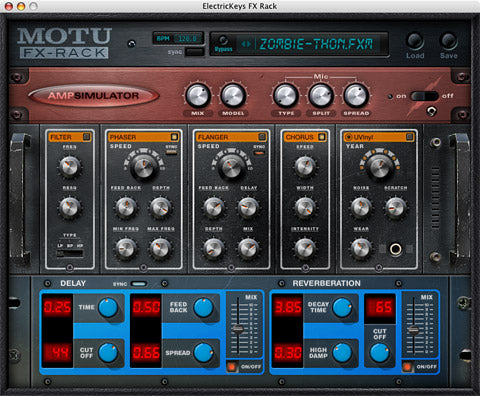Flip the Amp Simulator on/off switch
480x396 pixels.
point(424,96)
